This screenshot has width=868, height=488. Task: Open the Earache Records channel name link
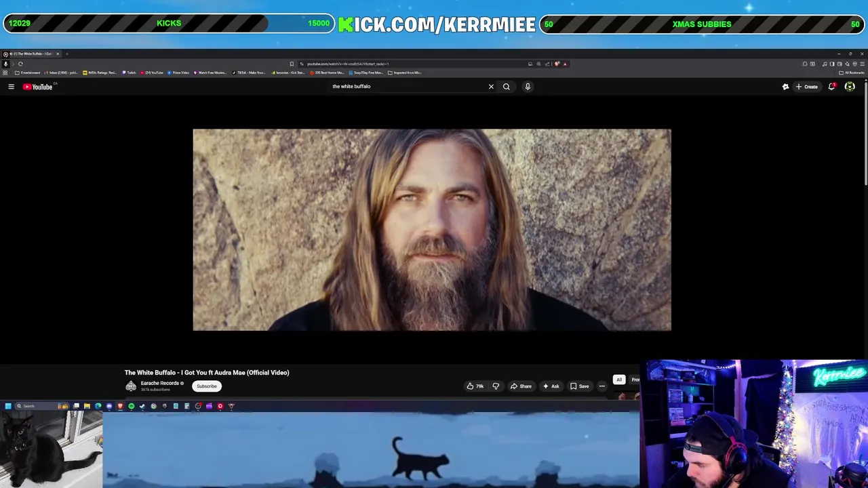(x=160, y=384)
